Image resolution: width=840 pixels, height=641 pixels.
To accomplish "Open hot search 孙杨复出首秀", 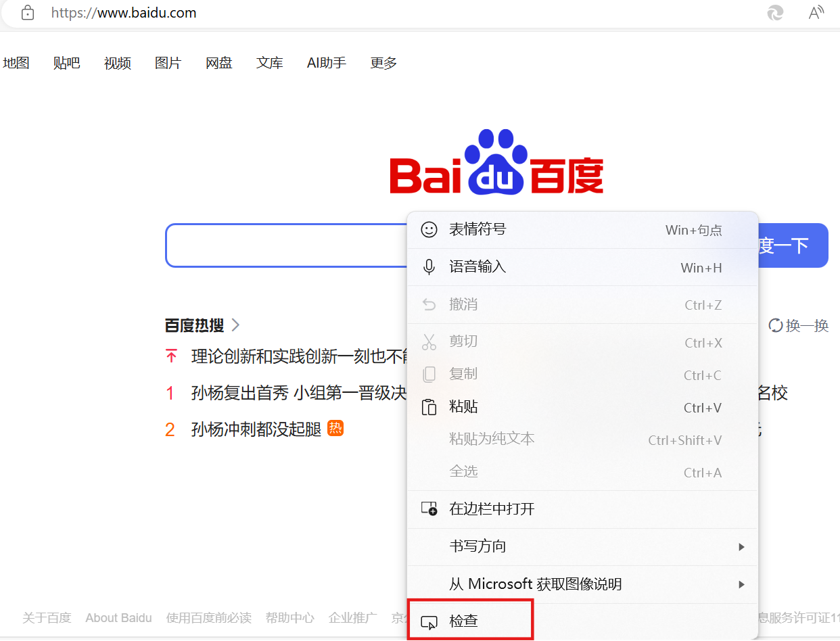I will tap(299, 393).
